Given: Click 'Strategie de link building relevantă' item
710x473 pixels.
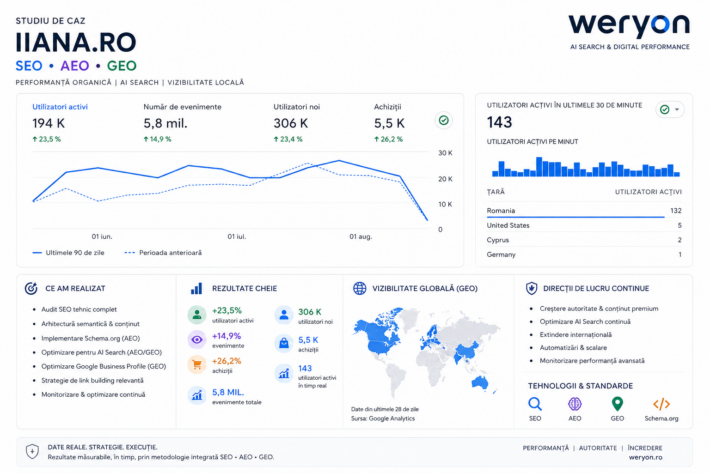Looking at the screenshot, I should click(x=92, y=380).
